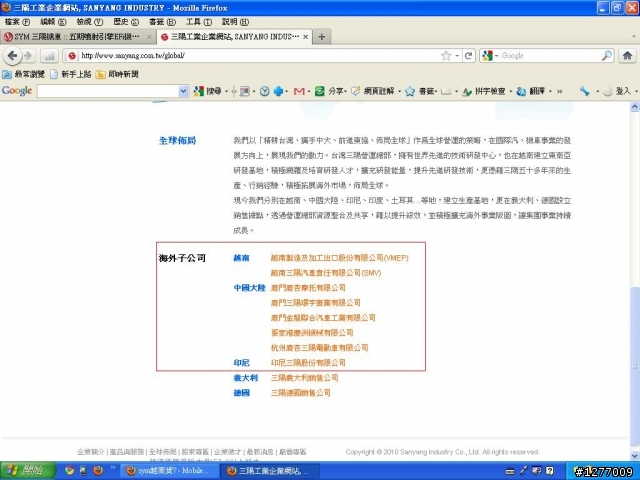Click the 分享 share button in toolbar
The image size is (640, 480).
[329, 91]
